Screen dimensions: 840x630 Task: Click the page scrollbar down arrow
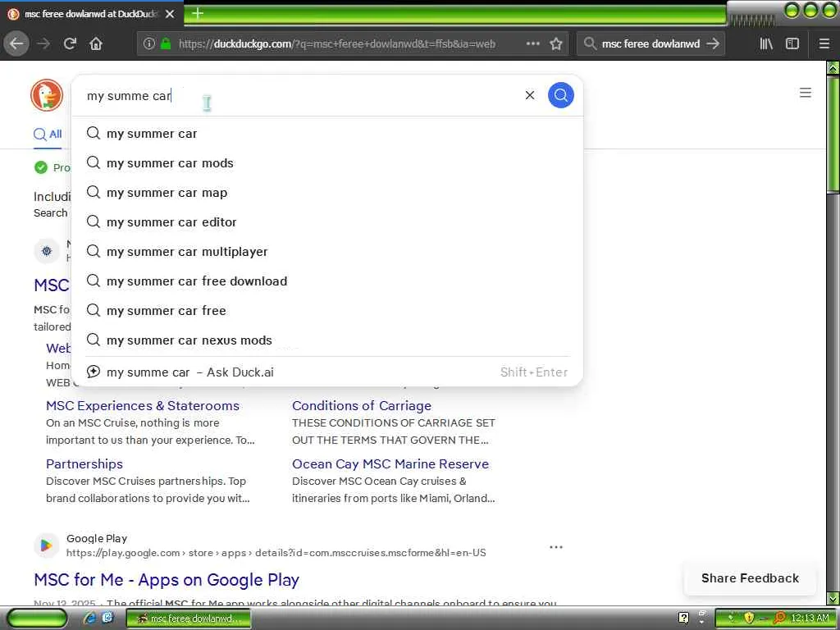coord(833,598)
